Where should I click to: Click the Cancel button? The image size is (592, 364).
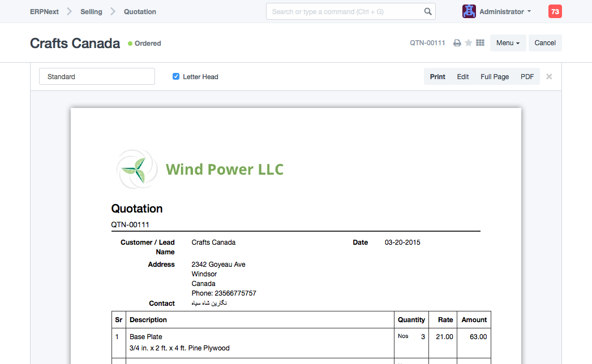(x=545, y=43)
